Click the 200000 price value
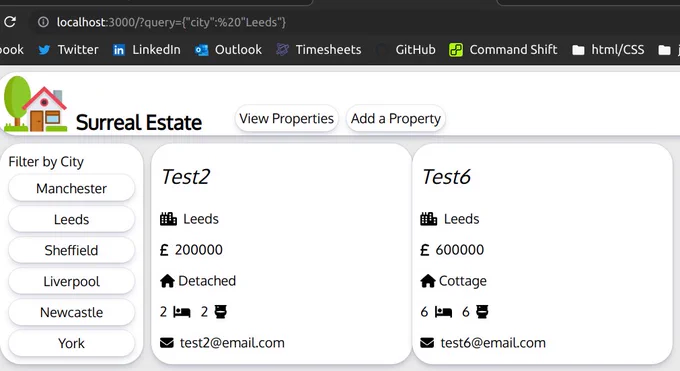 [x=199, y=250]
